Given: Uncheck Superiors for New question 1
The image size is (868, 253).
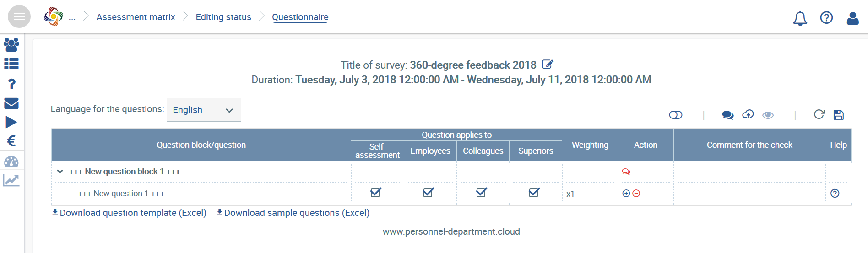Looking at the screenshot, I should click(534, 193).
